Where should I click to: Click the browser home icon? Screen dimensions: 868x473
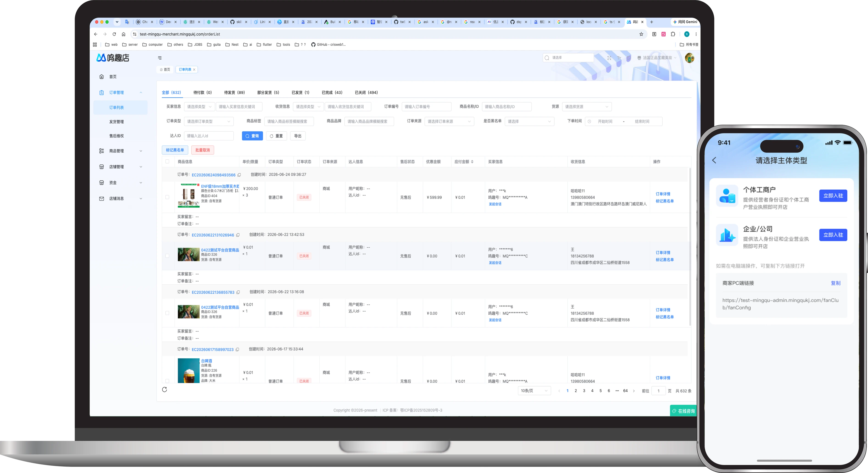(124, 34)
